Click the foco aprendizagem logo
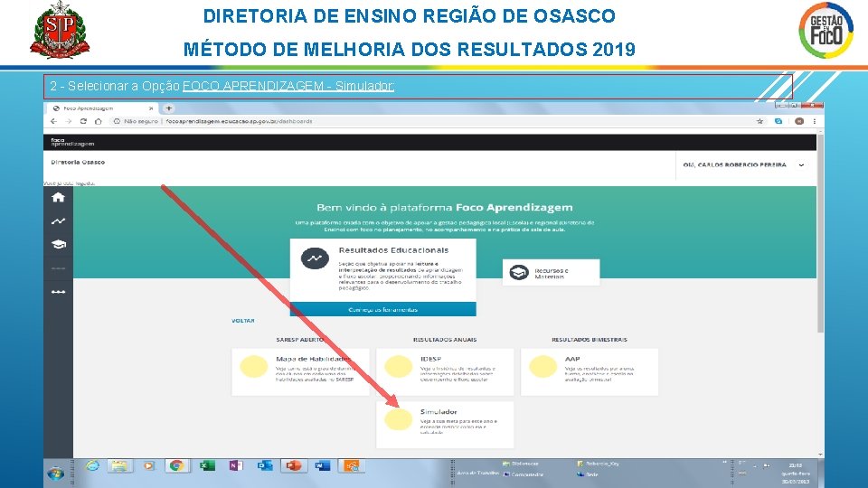The width and height of the screenshot is (868, 488). tap(72, 142)
